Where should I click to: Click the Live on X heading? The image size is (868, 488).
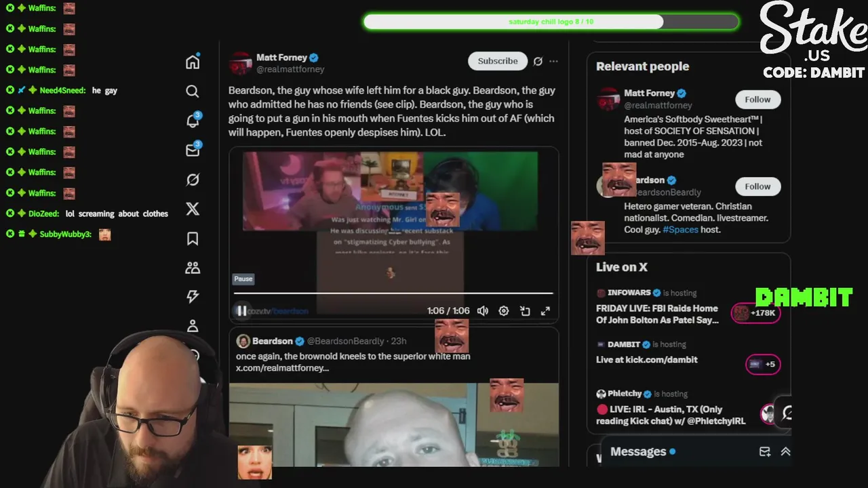[x=622, y=267]
